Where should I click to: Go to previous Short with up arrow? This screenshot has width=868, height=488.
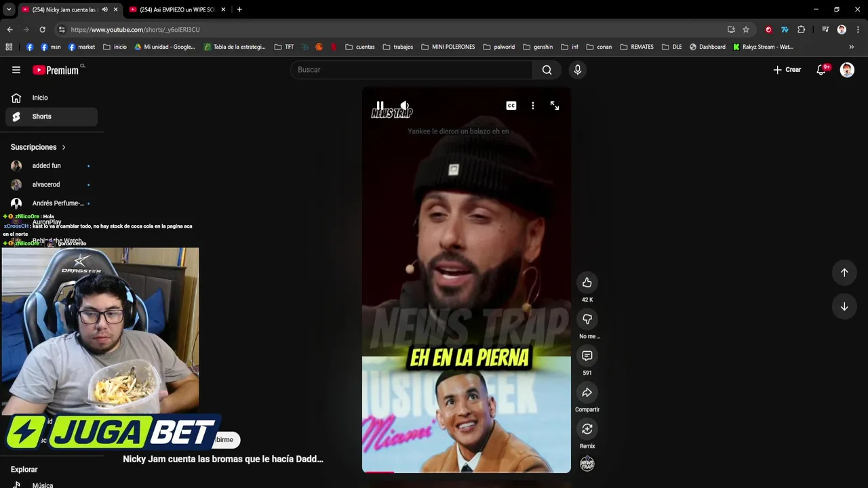click(x=844, y=272)
